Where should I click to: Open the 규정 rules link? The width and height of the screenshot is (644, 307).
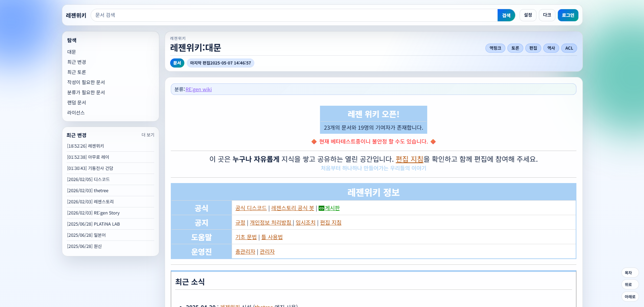point(240,223)
